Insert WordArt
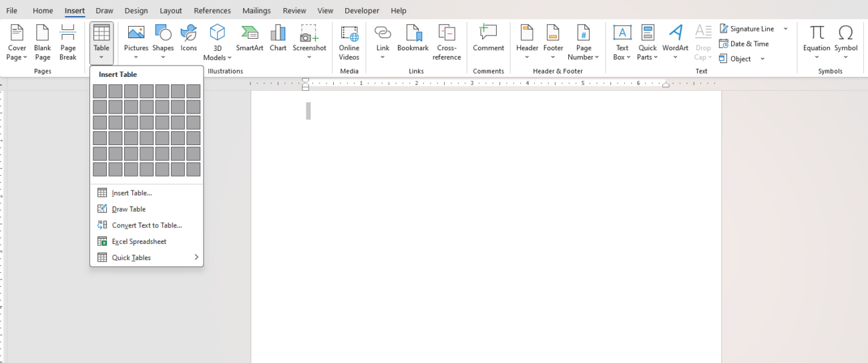The height and width of the screenshot is (363, 868). tap(675, 43)
